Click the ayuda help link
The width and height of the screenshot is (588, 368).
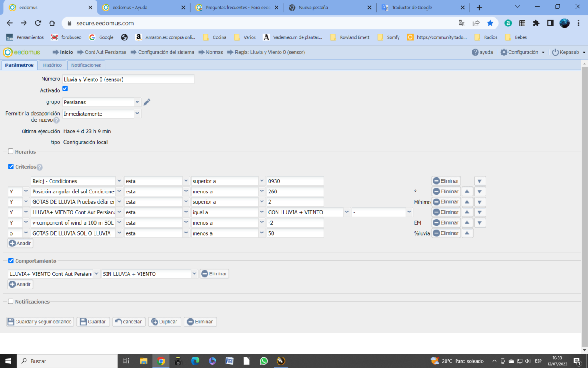click(482, 52)
